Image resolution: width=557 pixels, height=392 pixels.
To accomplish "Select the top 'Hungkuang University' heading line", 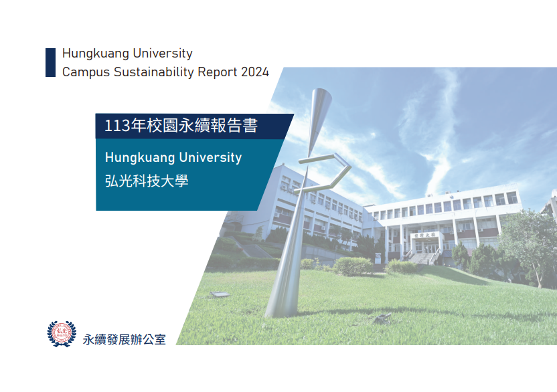I will (127, 54).
